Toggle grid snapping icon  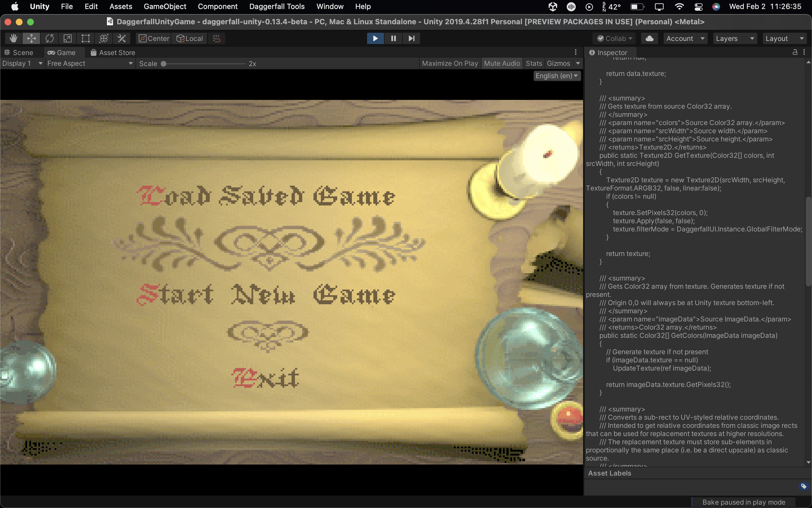217,38
